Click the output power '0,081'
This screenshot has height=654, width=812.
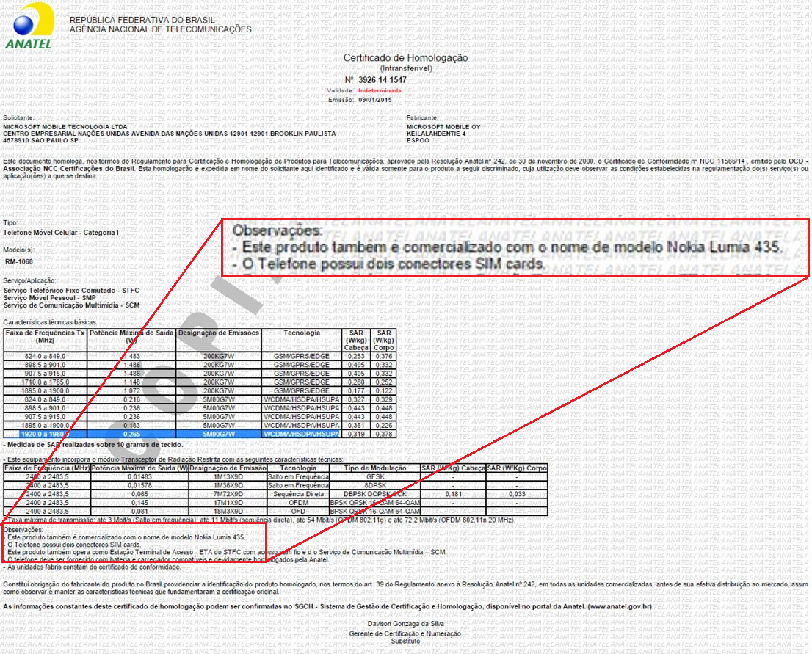(x=139, y=512)
